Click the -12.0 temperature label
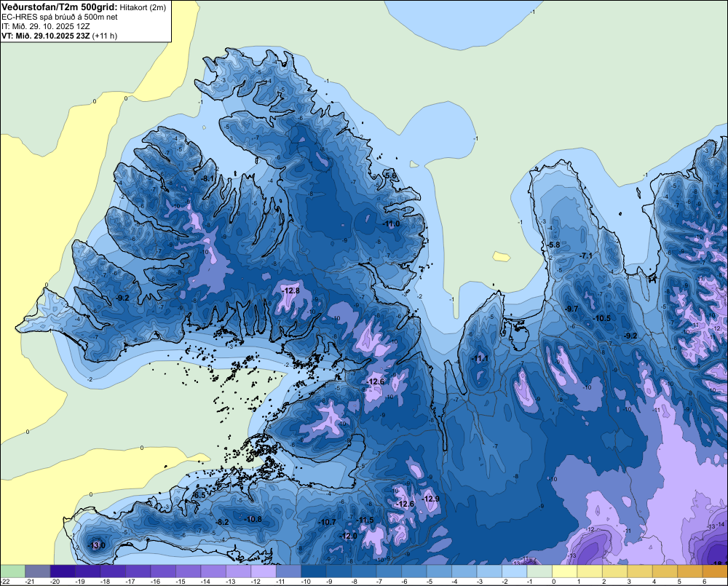728x586 pixels. click(349, 536)
